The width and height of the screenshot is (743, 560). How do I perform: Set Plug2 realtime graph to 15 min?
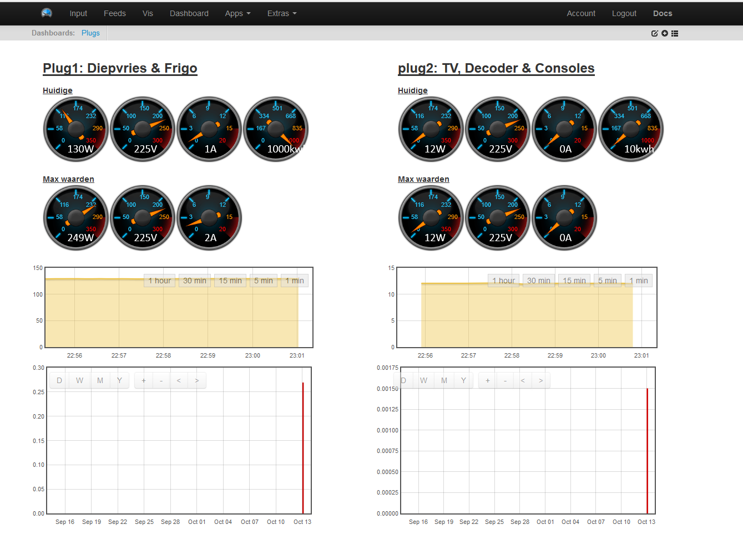[x=574, y=281]
